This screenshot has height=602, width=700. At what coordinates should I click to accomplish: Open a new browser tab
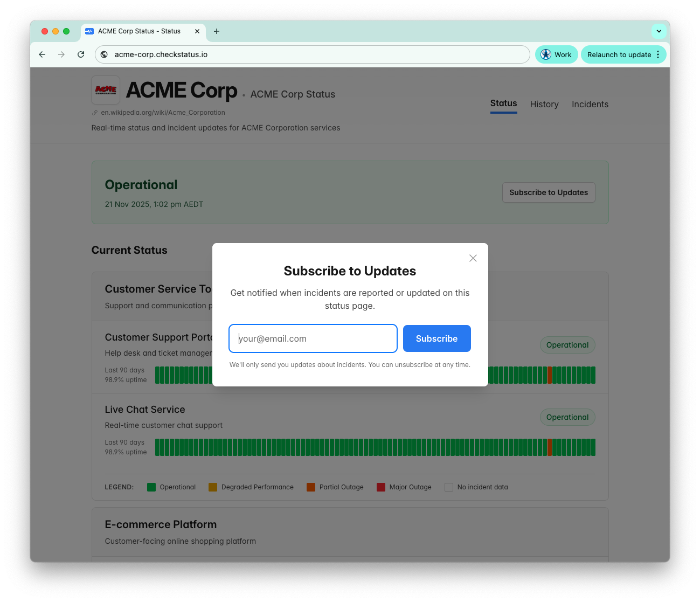[217, 31]
